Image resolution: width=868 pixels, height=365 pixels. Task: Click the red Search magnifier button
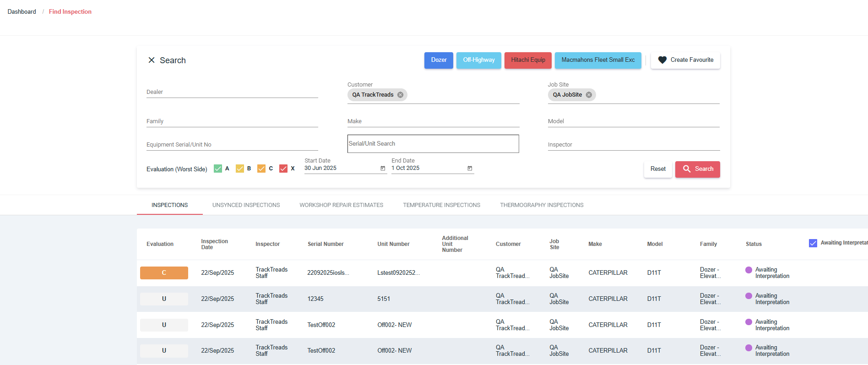click(x=697, y=169)
